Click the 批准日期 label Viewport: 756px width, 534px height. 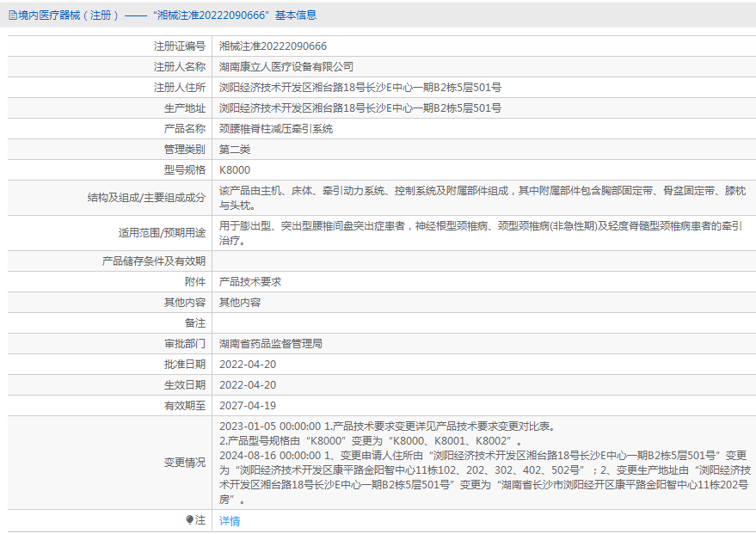[x=185, y=365]
